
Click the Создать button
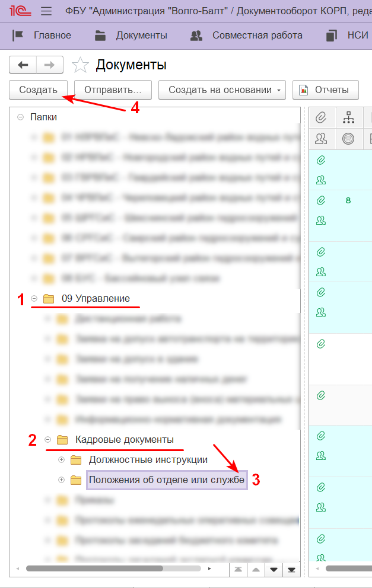coord(38,90)
